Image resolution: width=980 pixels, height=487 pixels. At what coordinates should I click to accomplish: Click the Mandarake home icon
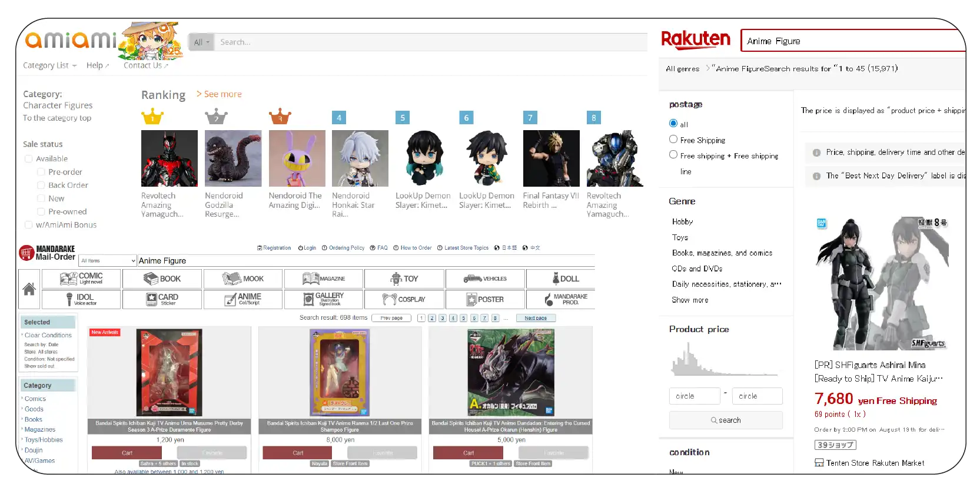[x=29, y=289]
